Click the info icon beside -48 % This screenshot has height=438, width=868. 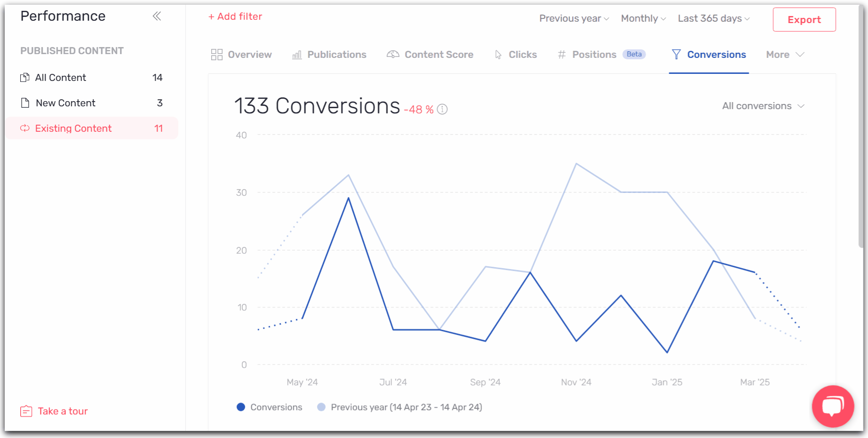coord(442,109)
